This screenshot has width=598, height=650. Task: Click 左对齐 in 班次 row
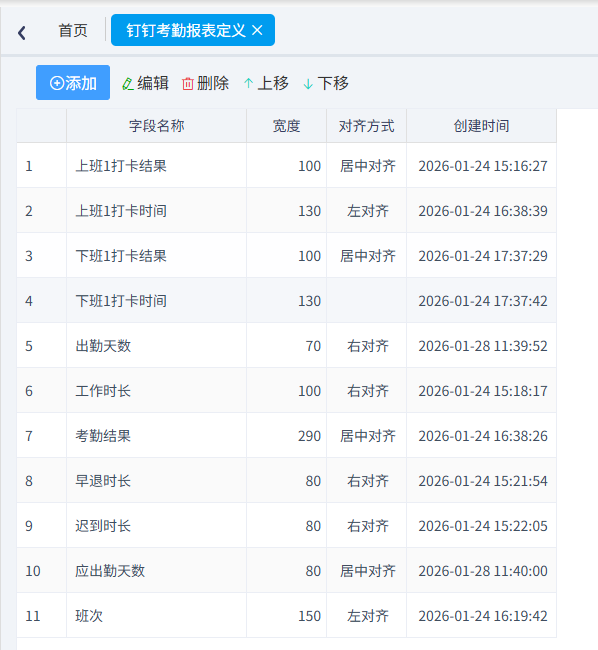[368, 616]
